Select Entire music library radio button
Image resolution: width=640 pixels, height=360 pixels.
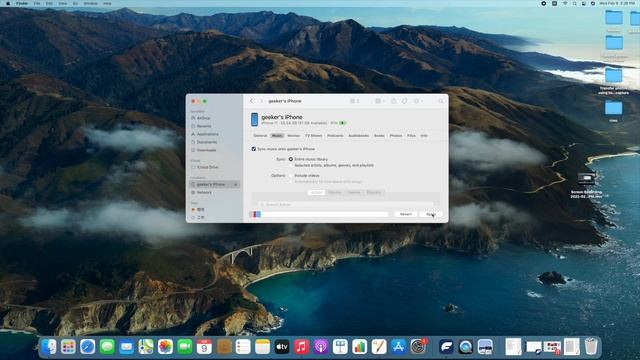tap(291, 159)
